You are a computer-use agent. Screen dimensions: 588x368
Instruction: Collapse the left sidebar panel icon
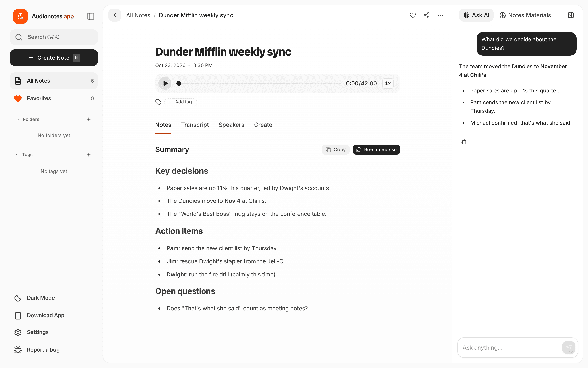pyautogui.click(x=90, y=16)
